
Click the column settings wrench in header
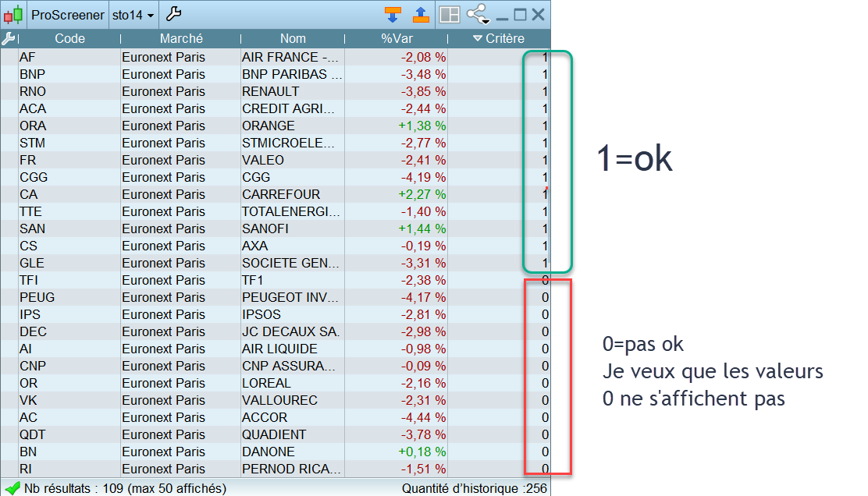pyautogui.click(x=9, y=39)
